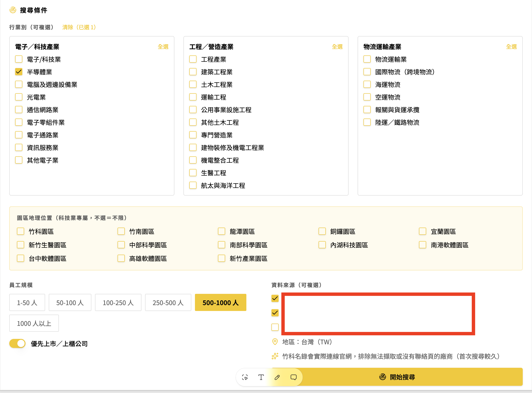Select the 資訊服務業 checkbox

pos(19,148)
